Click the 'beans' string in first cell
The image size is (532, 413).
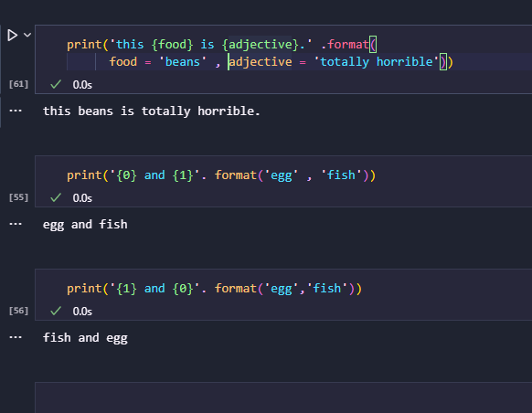(183, 62)
